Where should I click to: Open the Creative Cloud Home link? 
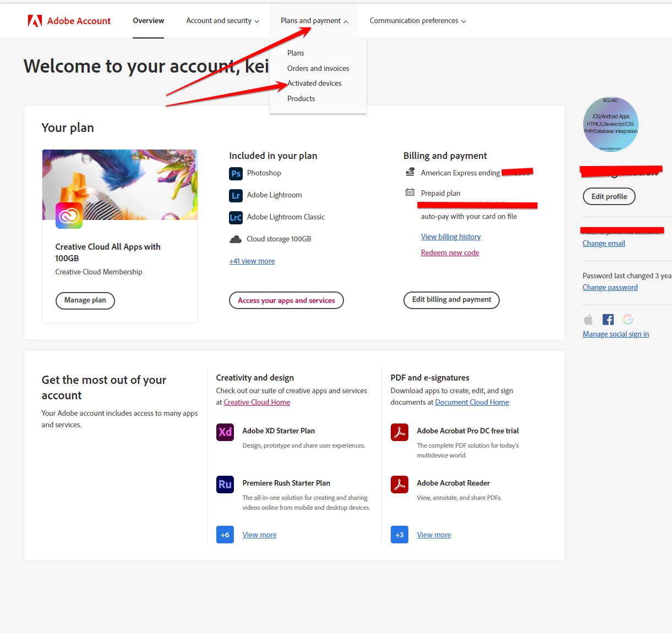coord(257,403)
